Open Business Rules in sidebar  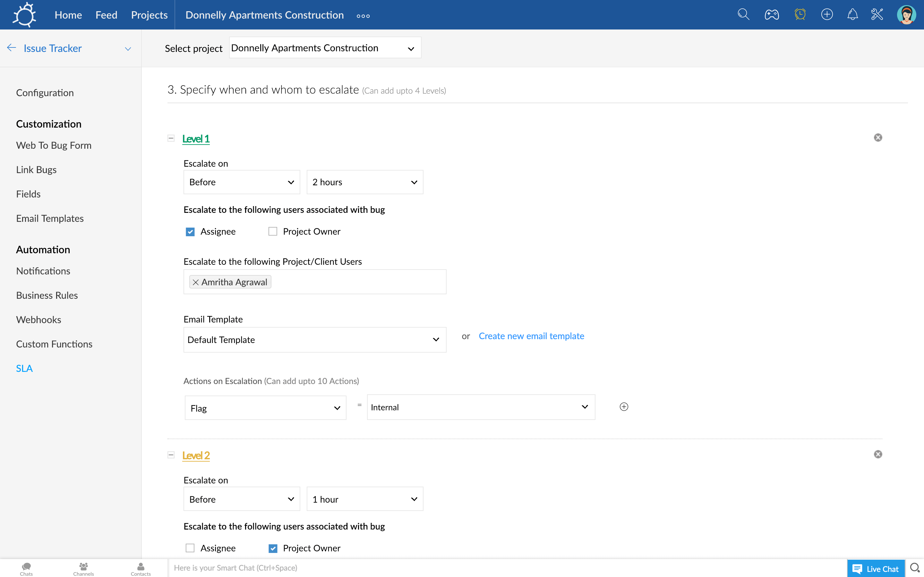coord(47,295)
